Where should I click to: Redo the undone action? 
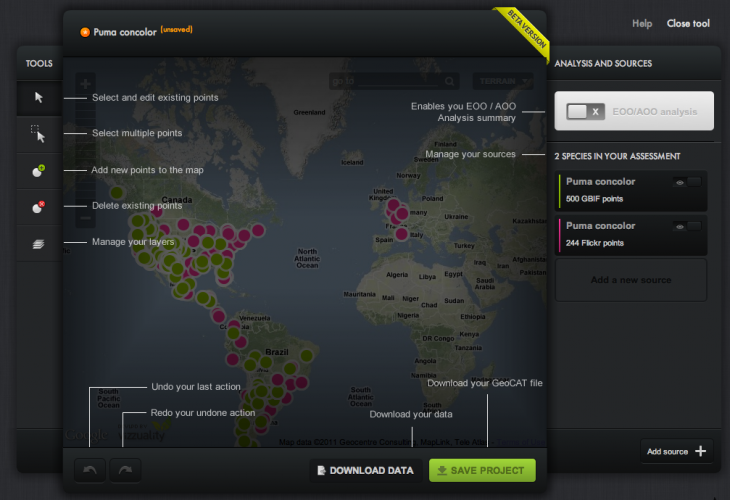[125, 470]
